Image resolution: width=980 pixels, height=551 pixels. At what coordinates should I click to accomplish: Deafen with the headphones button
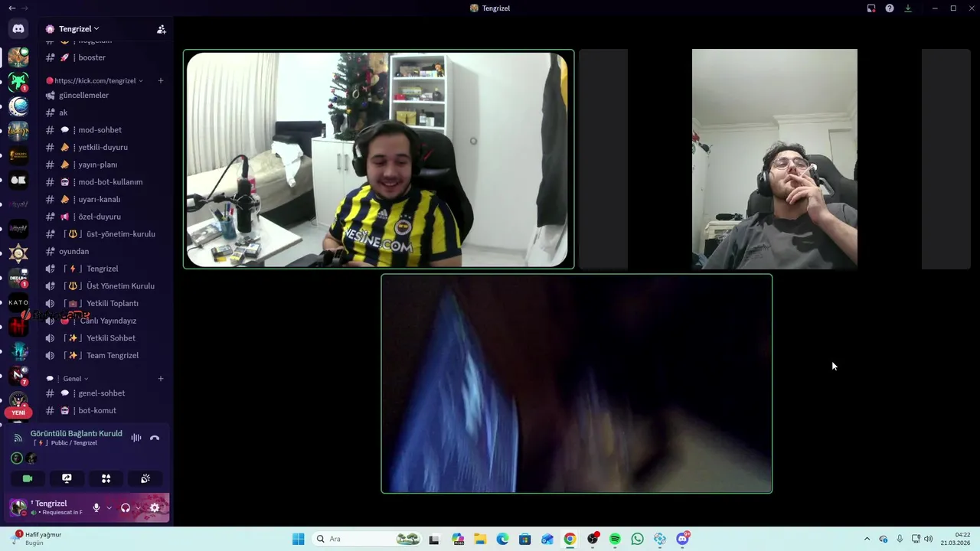(x=126, y=507)
